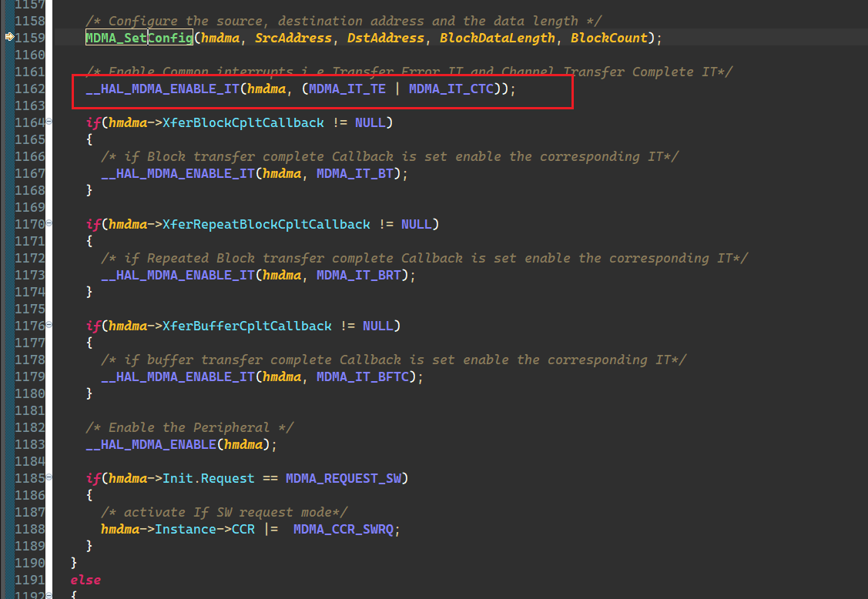Screen dimensions: 868x599
Task: Click the instruction pointer arrow at line 1159
Action: pyautogui.click(x=9, y=37)
